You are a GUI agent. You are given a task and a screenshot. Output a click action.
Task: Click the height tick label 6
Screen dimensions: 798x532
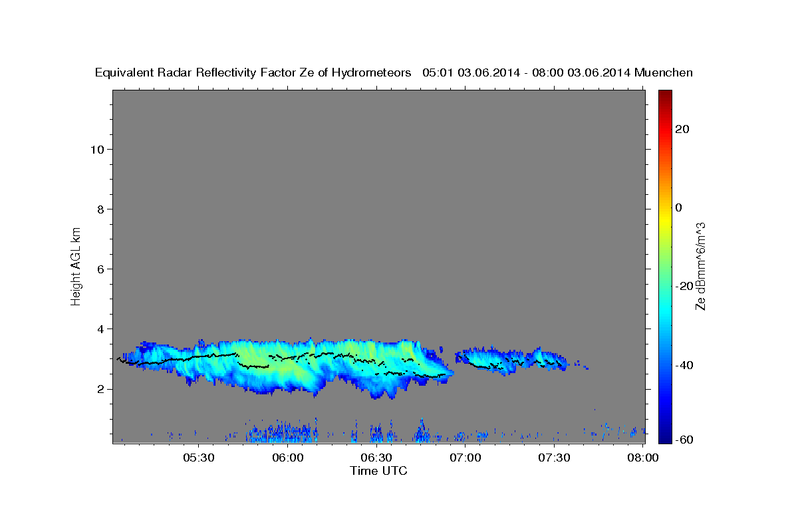pos(101,269)
